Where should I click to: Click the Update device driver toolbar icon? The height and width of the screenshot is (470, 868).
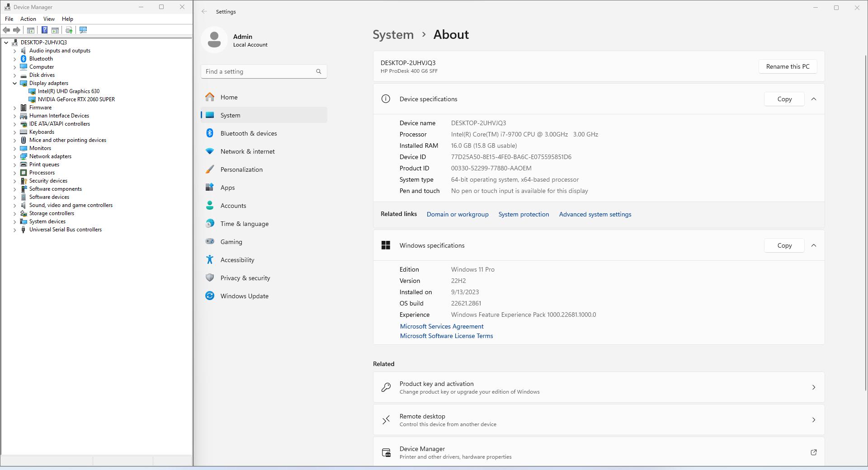point(69,30)
